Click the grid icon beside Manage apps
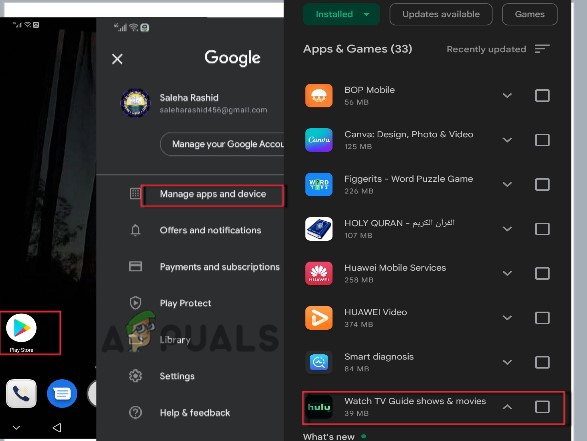 [135, 194]
